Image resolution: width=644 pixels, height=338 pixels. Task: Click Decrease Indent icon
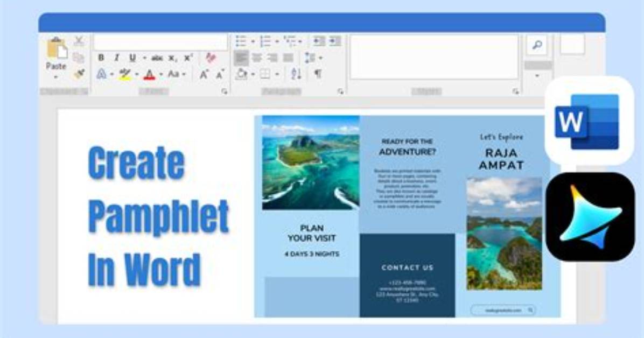click(319, 41)
